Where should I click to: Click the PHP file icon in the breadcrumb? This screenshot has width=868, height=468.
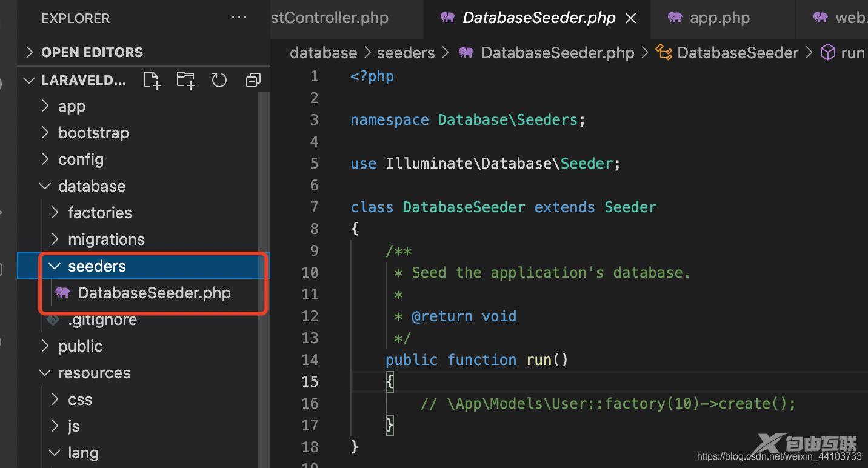[x=466, y=53]
